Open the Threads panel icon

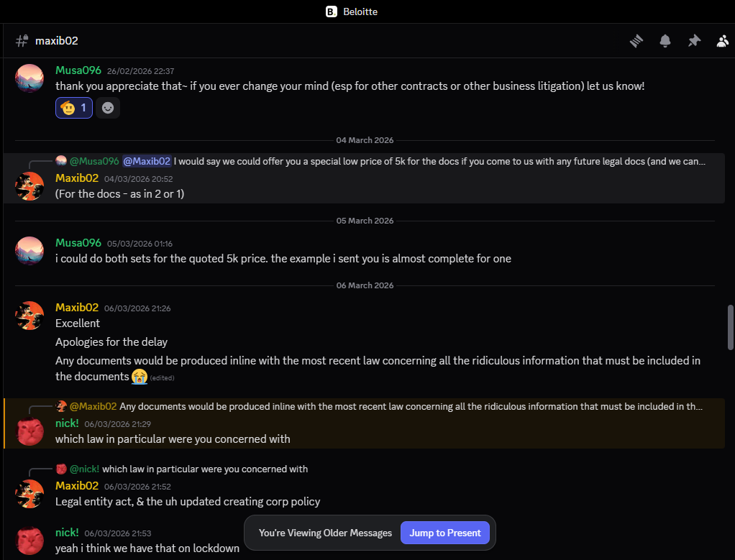(x=636, y=41)
